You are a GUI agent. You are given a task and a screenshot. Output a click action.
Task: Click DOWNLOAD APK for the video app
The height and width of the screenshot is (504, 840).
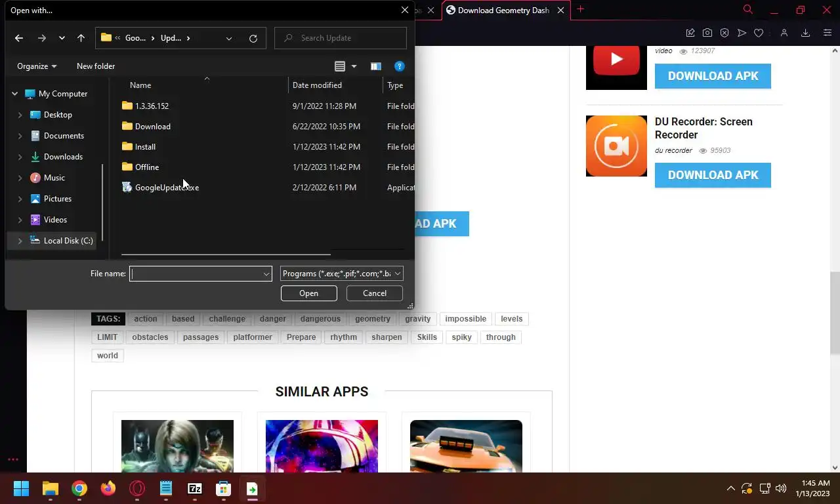(x=713, y=76)
